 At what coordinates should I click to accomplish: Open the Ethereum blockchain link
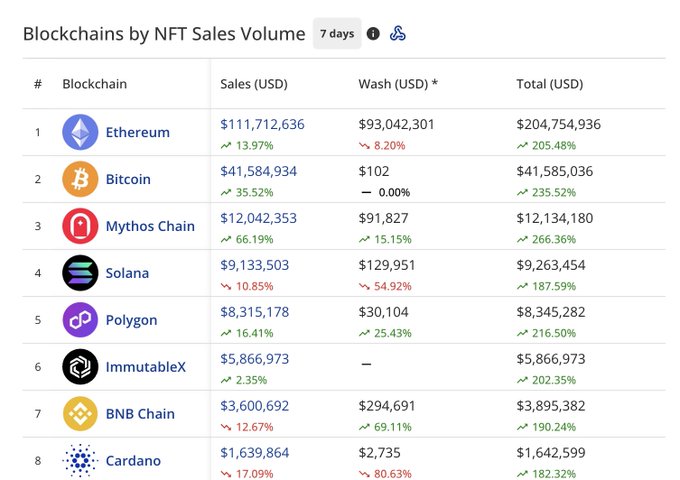click(x=137, y=132)
